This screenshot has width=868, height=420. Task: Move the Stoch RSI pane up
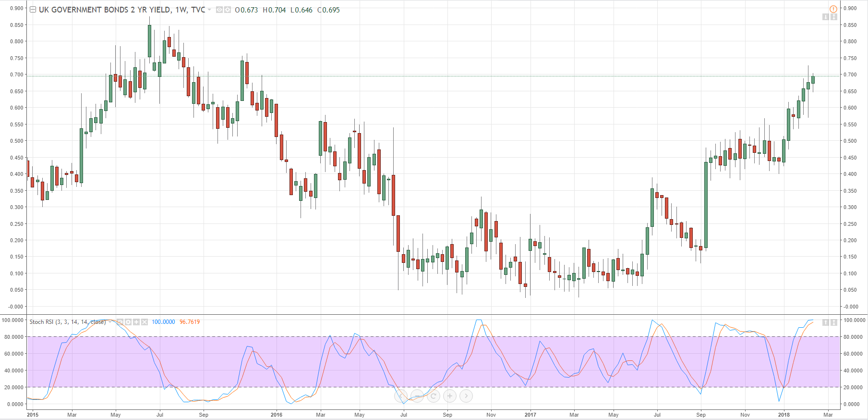[x=826, y=322]
